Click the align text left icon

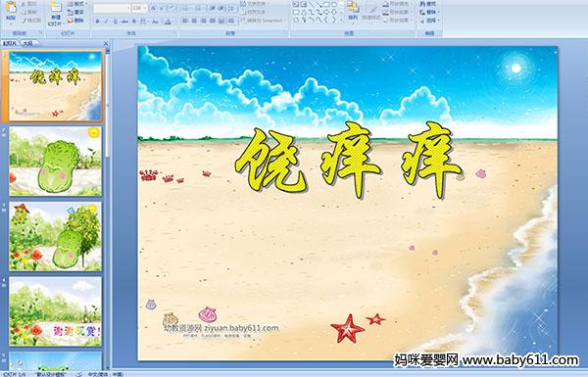pyautogui.click(x=185, y=21)
